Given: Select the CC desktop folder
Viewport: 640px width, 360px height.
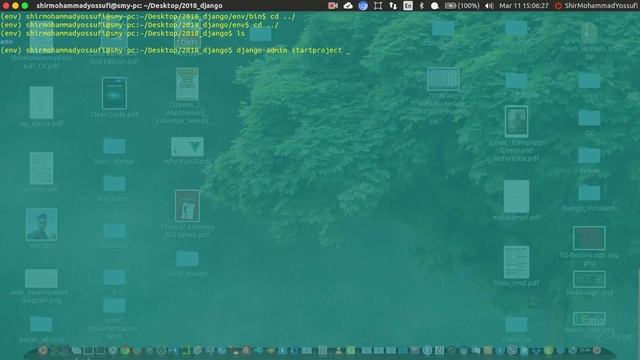Looking at the screenshot, I should [x=589, y=123].
